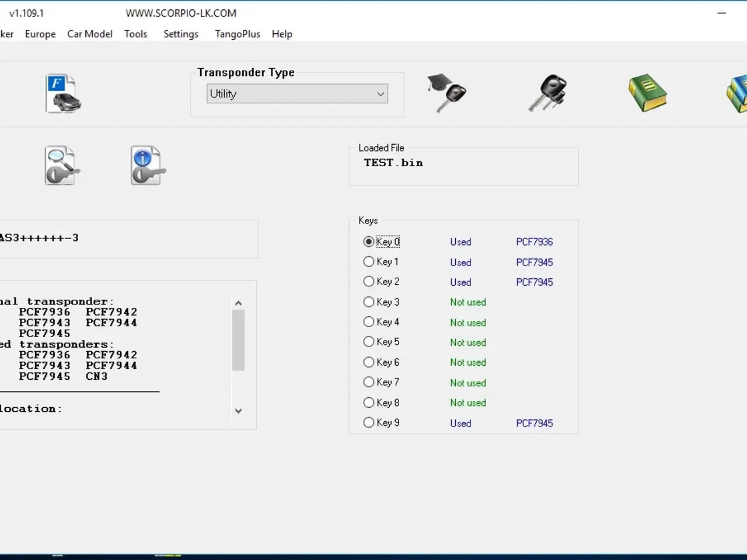Open the Car Model menu

coord(89,34)
